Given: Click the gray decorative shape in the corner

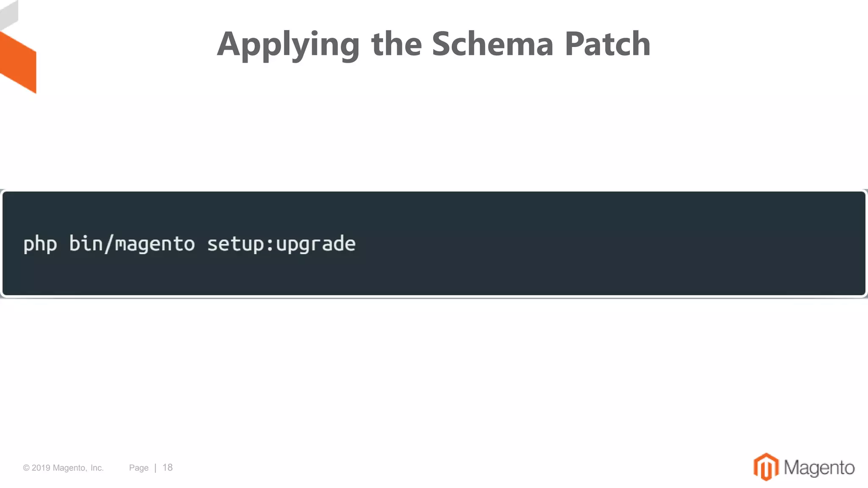Looking at the screenshot, I should point(8,15).
